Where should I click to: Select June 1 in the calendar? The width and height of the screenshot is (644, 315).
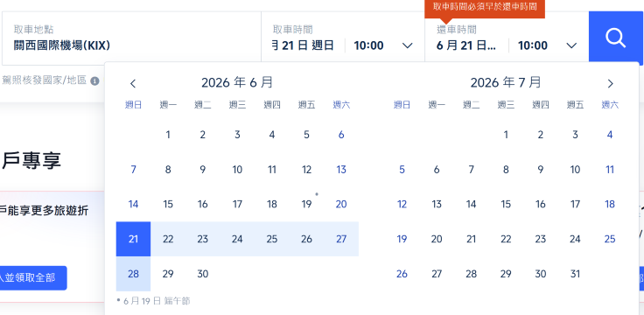[168, 135]
